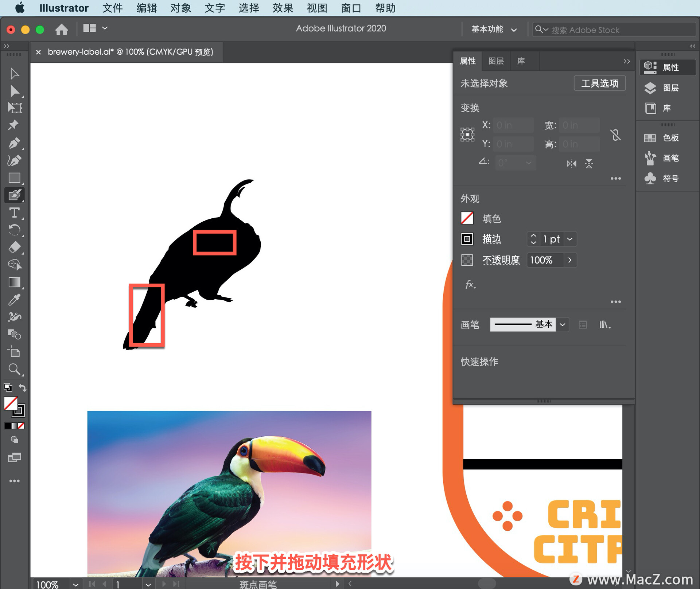Open the 效果 menu
Image resolution: width=700 pixels, height=589 pixels.
coord(283,8)
